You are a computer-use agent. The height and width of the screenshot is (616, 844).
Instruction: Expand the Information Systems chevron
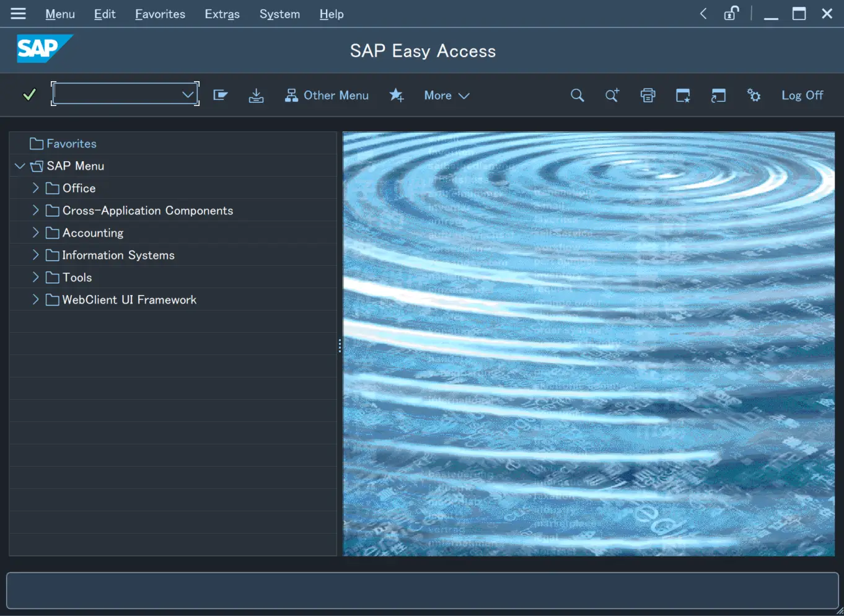pyautogui.click(x=35, y=255)
